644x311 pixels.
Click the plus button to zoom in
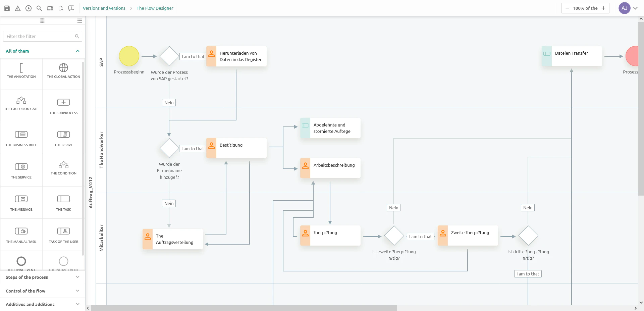[x=603, y=8]
